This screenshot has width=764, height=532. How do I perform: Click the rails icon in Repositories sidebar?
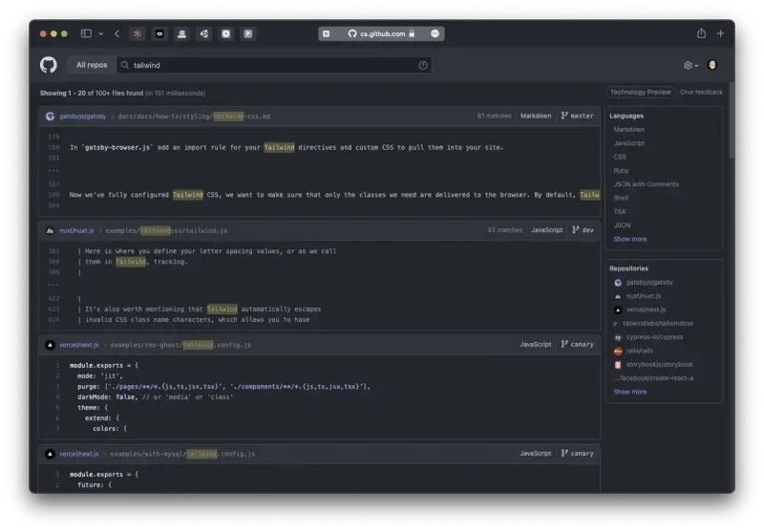(618, 351)
